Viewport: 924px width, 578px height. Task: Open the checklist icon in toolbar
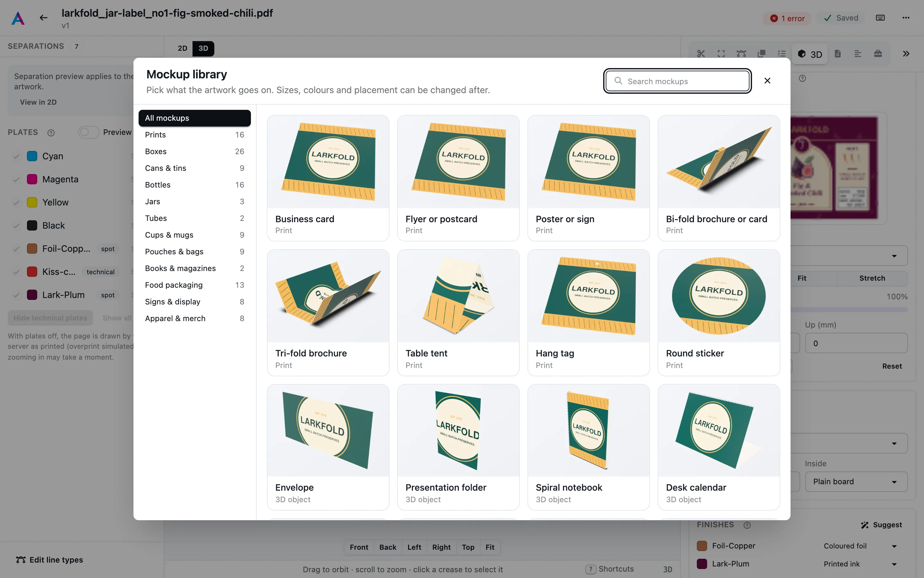[782, 54]
